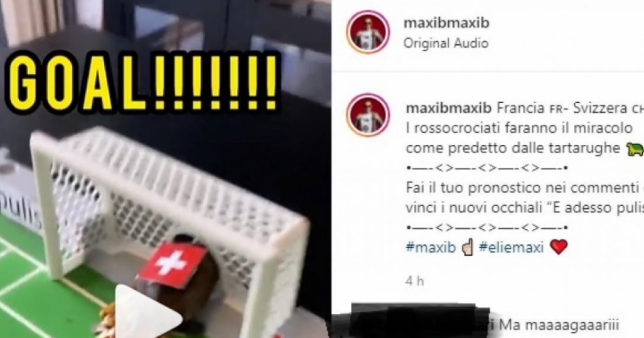Follow the #eliemaxi hashtag
This screenshot has height=338, width=644.
click(x=511, y=247)
